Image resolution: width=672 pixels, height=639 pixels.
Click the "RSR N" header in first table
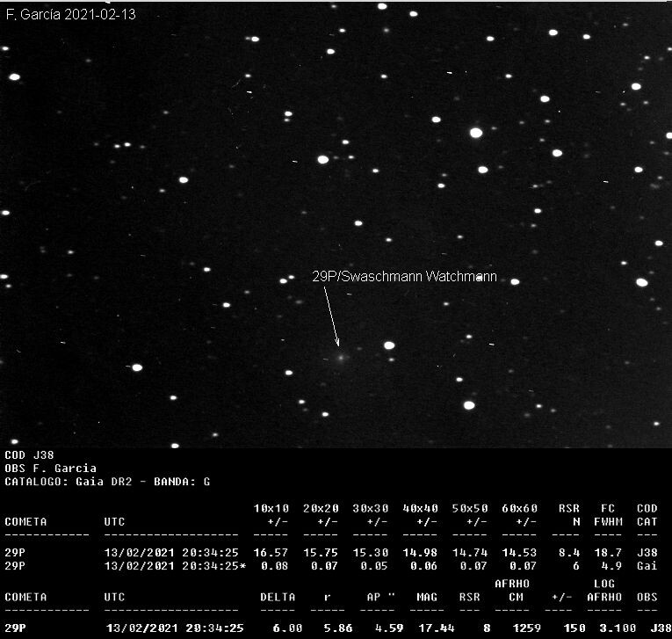coord(569,515)
